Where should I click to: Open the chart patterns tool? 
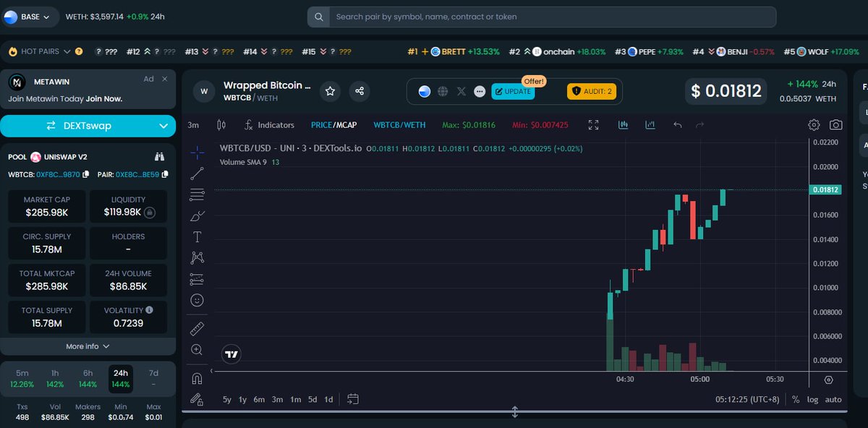197,257
